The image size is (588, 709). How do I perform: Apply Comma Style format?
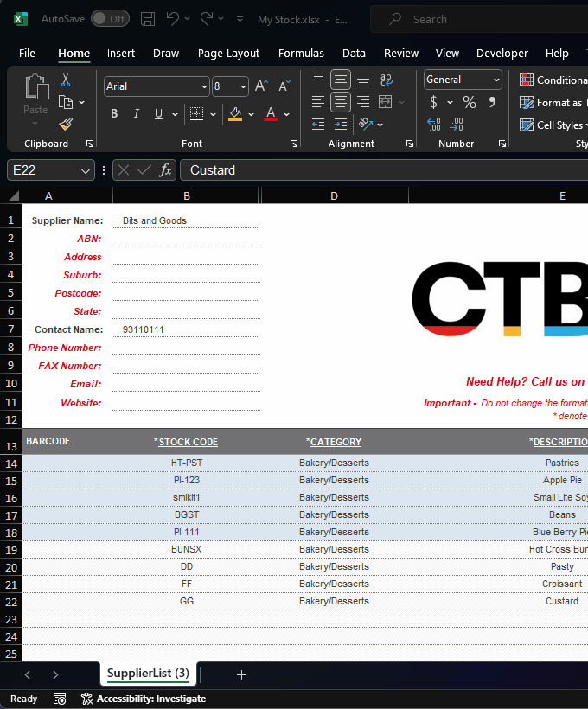point(492,102)
